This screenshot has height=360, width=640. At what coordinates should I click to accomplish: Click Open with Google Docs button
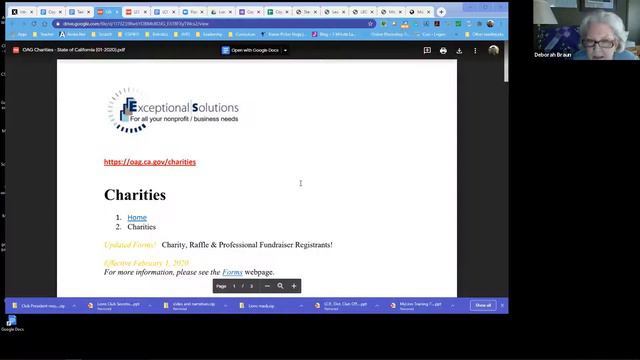(251, 50)
